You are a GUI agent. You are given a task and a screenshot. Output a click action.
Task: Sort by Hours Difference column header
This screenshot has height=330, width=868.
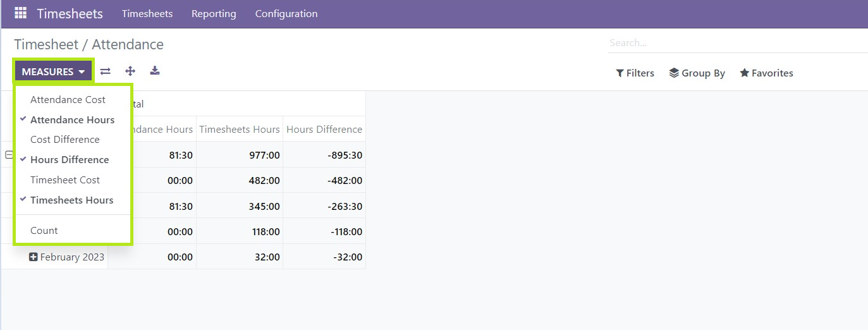pyautogui.click(x=324, y=129)
